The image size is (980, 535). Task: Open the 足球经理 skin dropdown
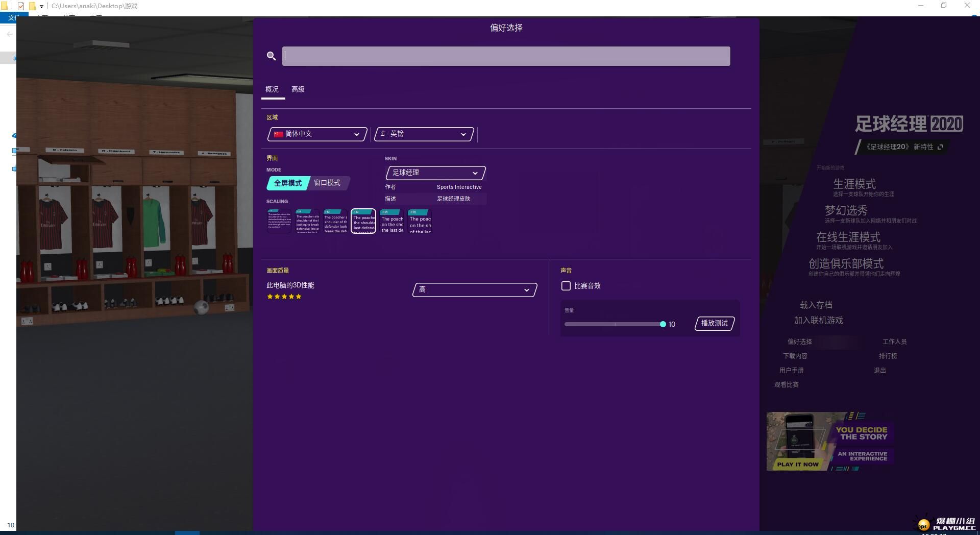[435, 173]
